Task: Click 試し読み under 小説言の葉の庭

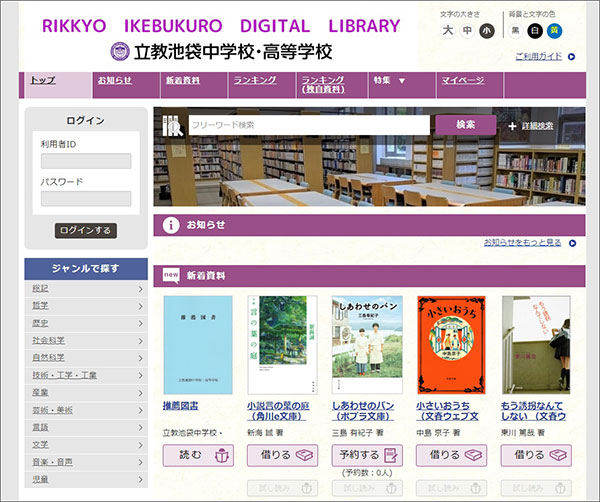Action: click(x=282, y=488)
